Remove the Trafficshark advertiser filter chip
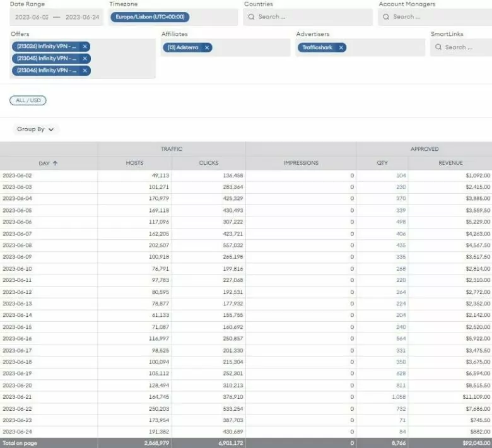Image resolution: width=492 pixels, height=448 pixels. coord(341,47)
